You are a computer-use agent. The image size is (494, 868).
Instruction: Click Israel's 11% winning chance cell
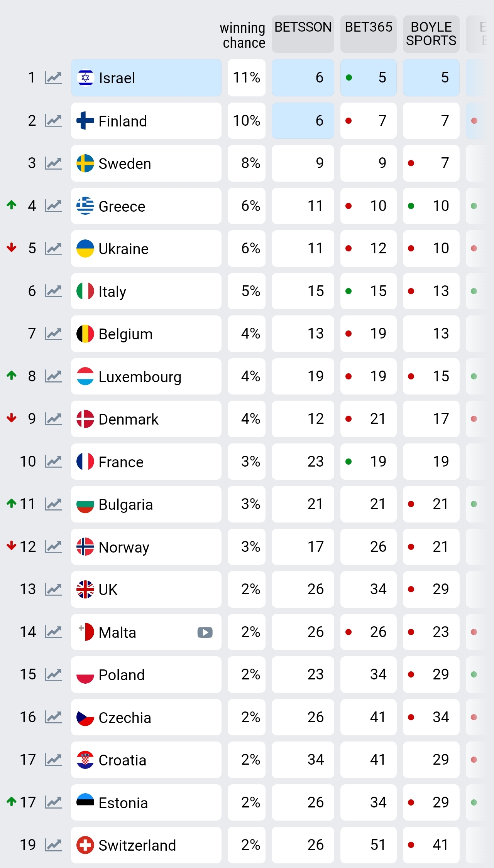pos(247,78)
